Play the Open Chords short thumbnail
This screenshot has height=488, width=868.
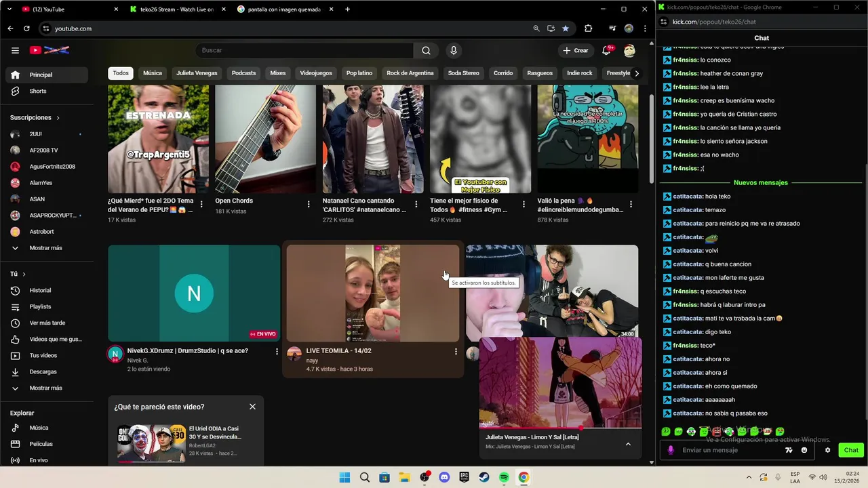point(265,139)
